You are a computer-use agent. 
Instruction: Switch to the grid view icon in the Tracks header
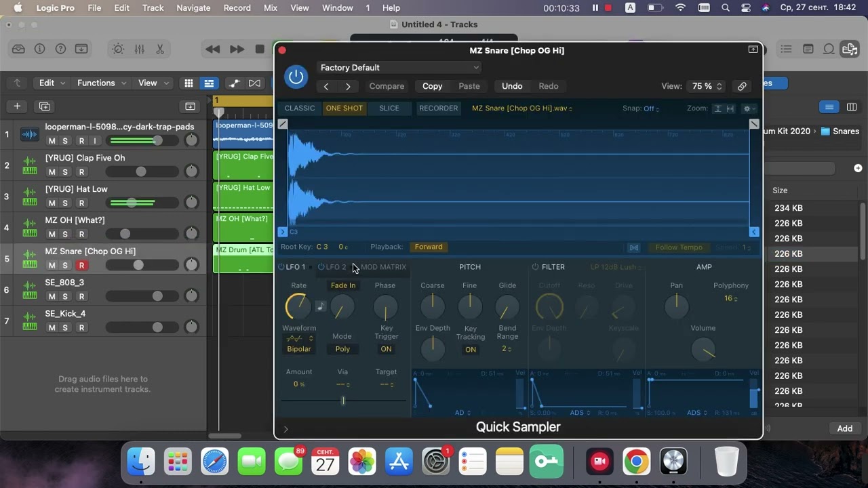(x=189, y=83)
